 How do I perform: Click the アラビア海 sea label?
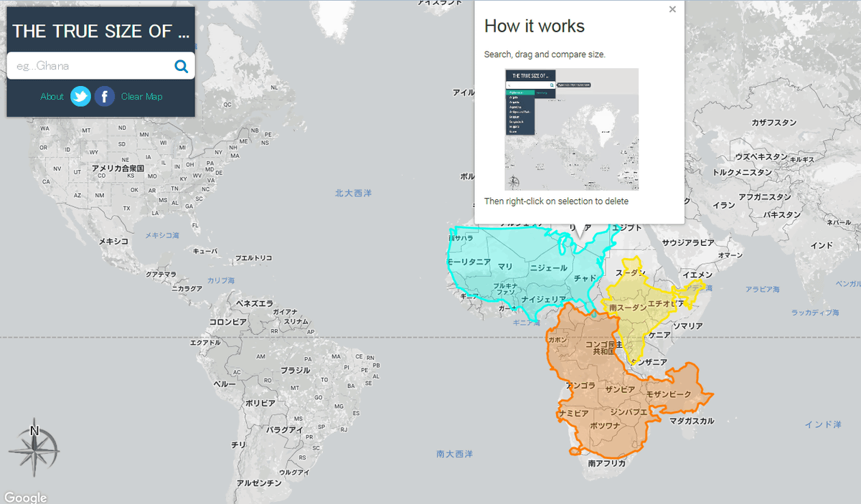(x=762, y=289)
